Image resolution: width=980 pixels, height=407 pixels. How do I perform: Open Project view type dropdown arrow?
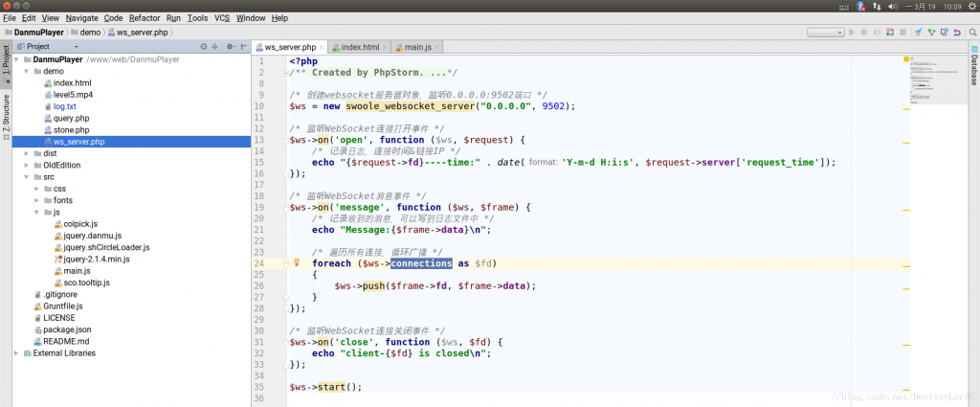click(77, 47)
